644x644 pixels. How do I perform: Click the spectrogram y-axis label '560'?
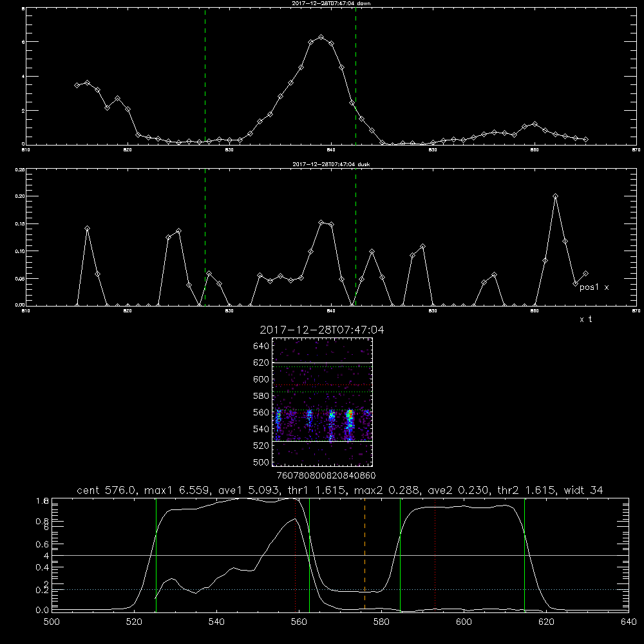pos(261,412)
